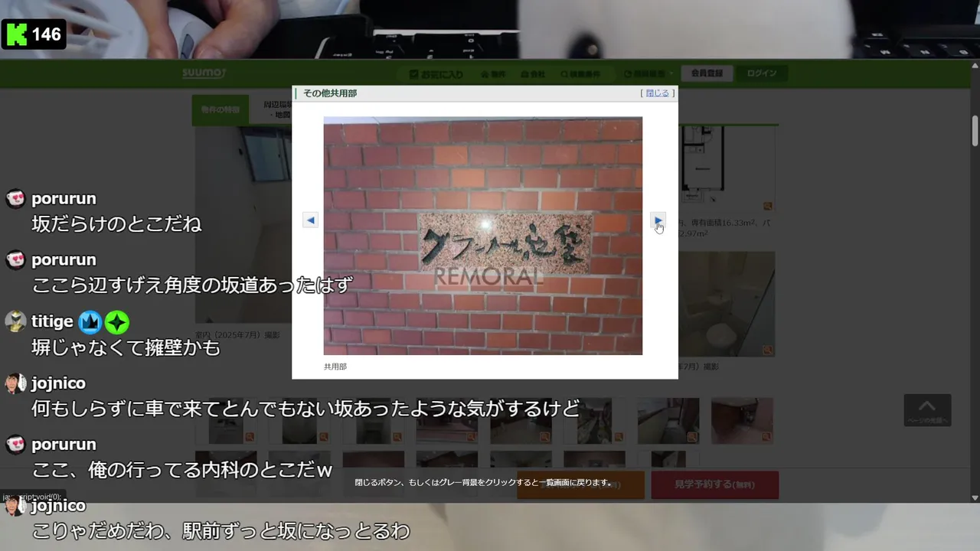Click the page's vertical scrollbar thumb

975,131
